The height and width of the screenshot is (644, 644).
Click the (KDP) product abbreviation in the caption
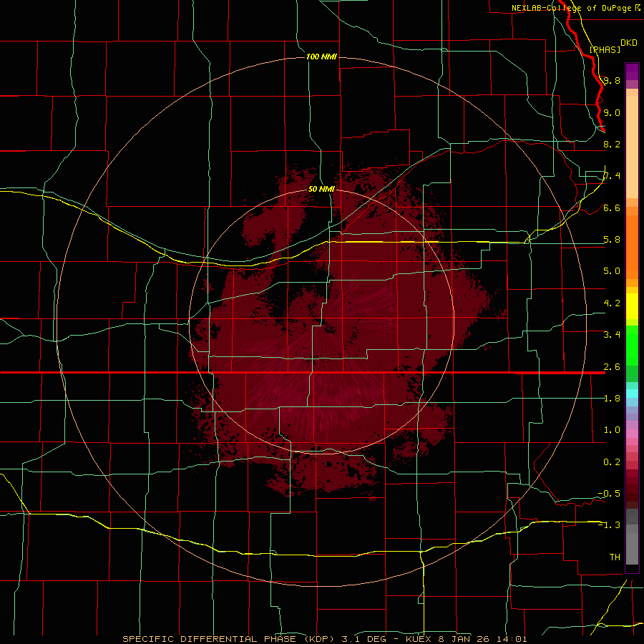tap(318, 639)
